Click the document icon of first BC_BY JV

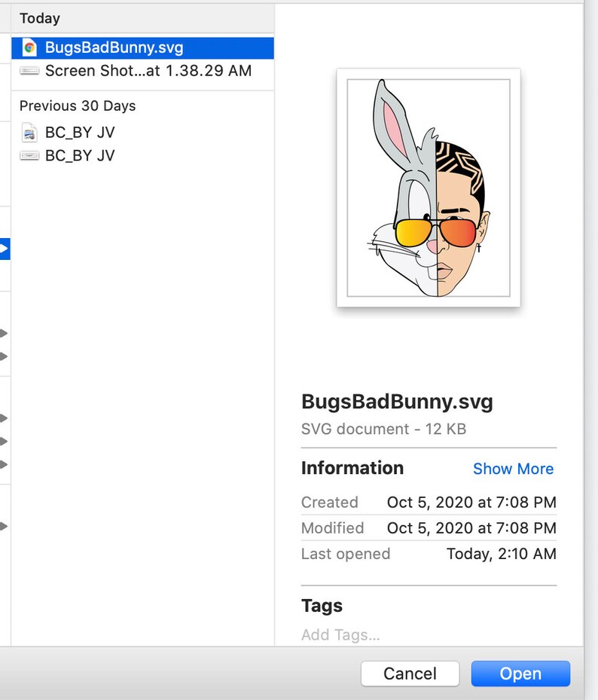pyautogui.click(x=29, y=133)
